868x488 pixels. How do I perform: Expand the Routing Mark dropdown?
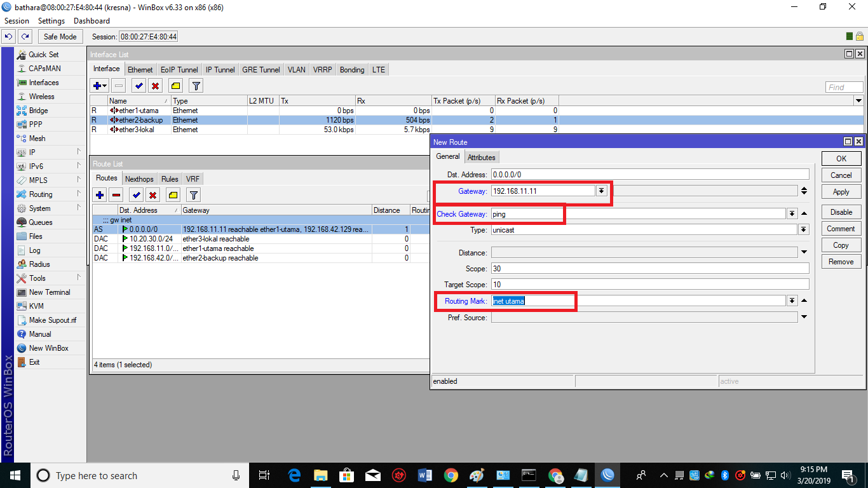point(792,301)
